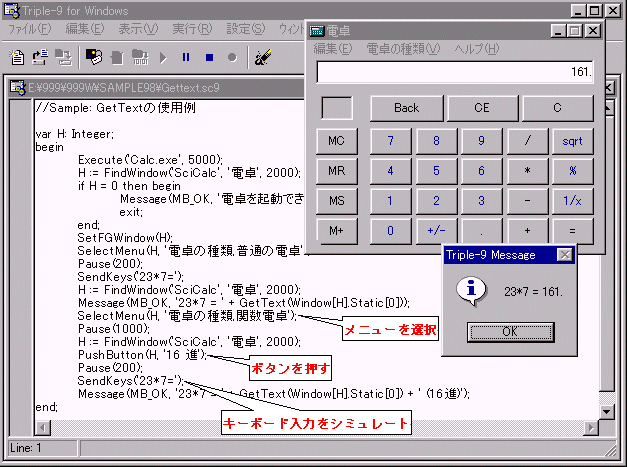Viewport: 627px width, 467px height.
Task: Click calculator digit 0 key
Action: point(390,231)
